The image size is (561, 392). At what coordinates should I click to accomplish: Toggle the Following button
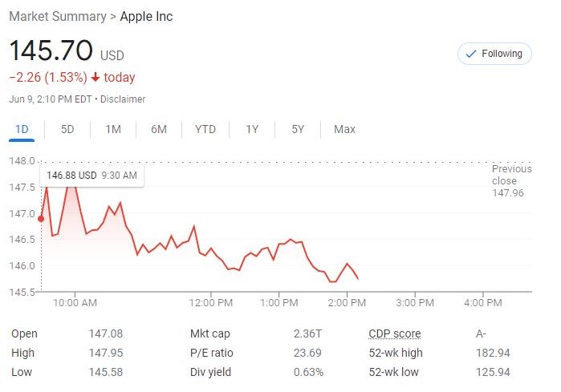click(x=494, y=54)
